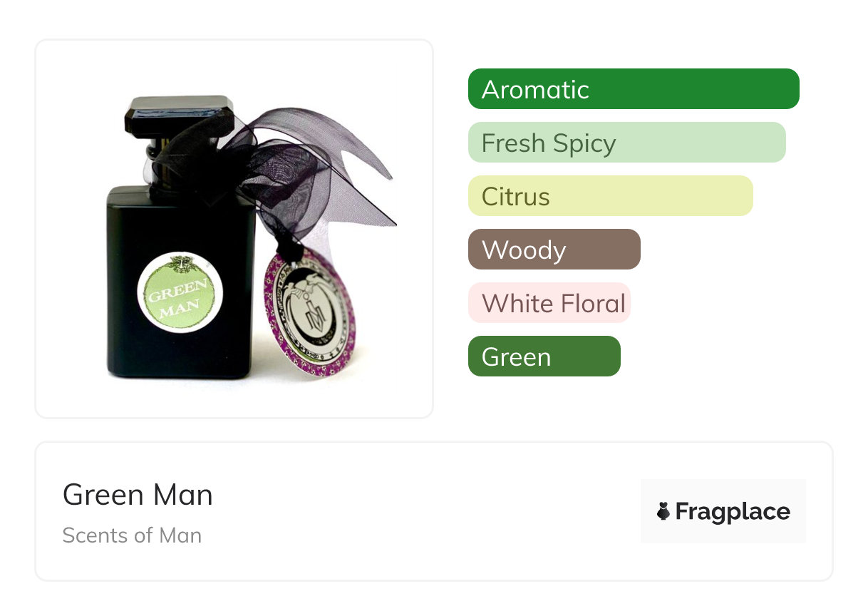This screenshot has width=868, height=616.
Task: Select the Fresh Spicy accord bar
Action: pyautogui.click(x=627, y=143)
